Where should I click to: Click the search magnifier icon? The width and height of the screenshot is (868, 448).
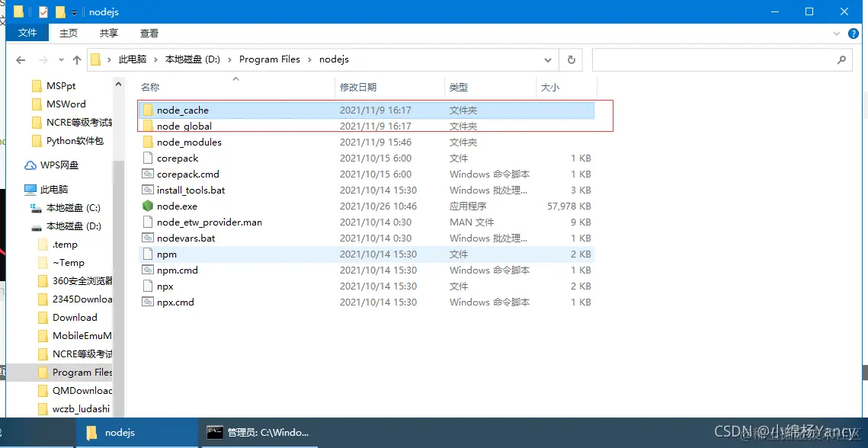tap(841, 59)
